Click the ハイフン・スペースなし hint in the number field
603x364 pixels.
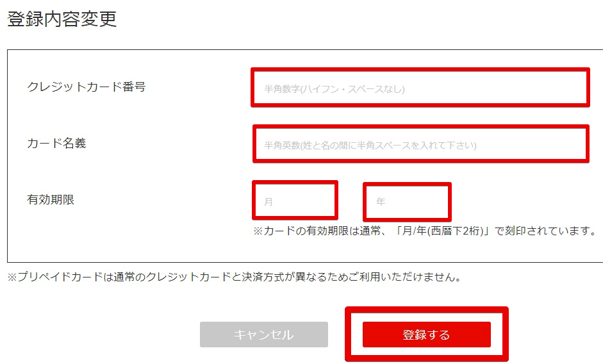pyautogui.click(x=352, y=89)
